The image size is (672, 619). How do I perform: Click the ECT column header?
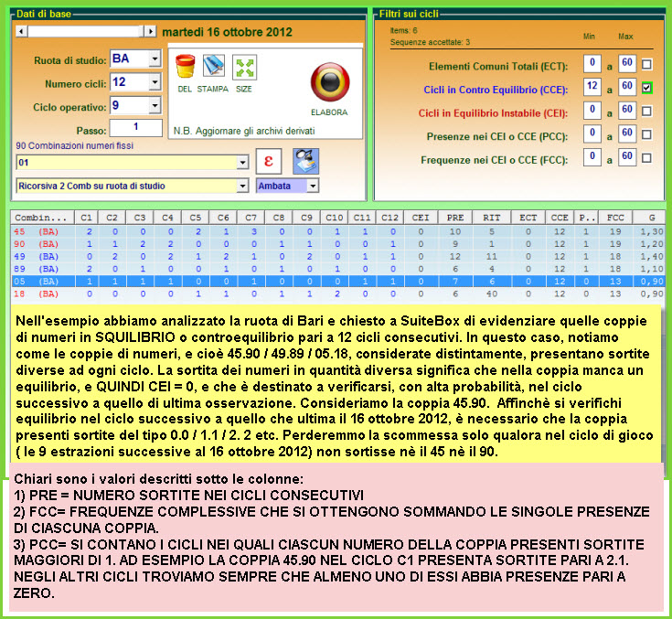click(x=528, y=218)
